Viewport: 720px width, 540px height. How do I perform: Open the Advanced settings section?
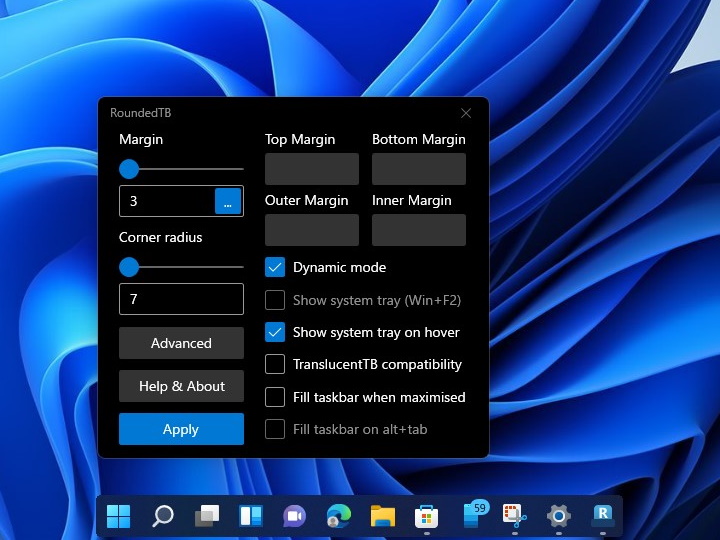(x=181, y=343)
